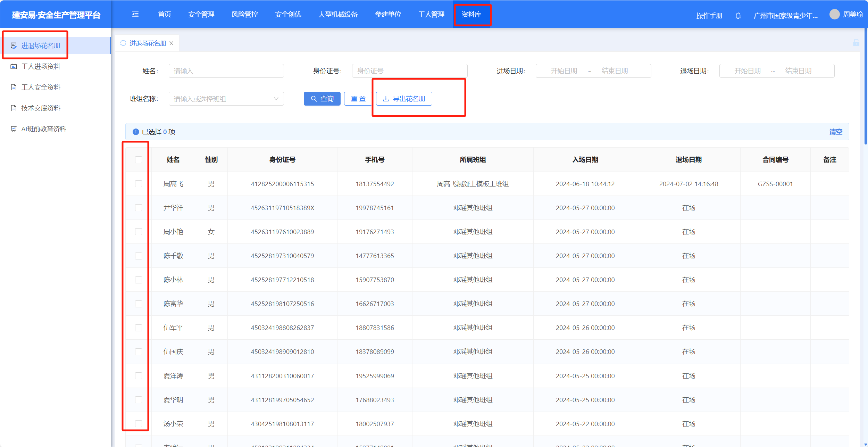Viewport: 868px width, 447px height.
Task: Collapse the sidebar menu toggle icon
Action: 135,14
